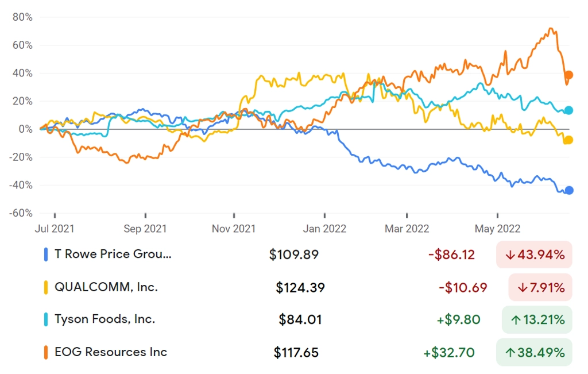Click the blue T Rowe Price color marker
Image resolution: width=588 pixels, height=374 pixels.
point(46,255)
